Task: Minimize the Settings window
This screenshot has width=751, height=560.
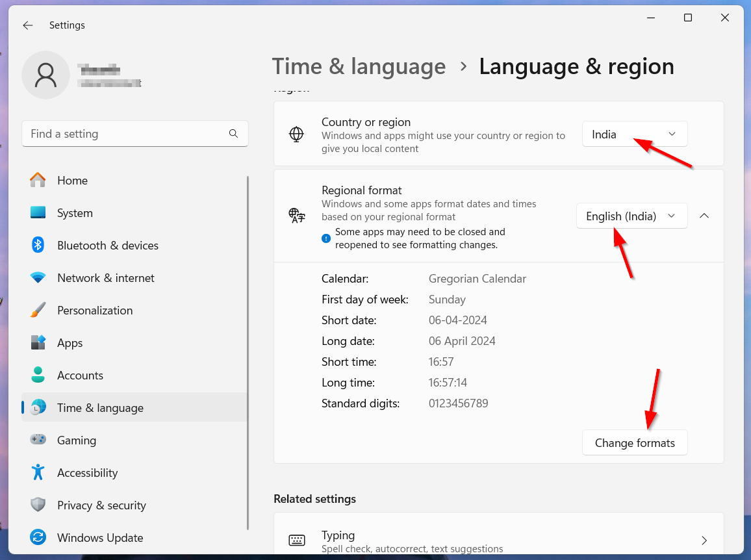Action: pos(651,18)
